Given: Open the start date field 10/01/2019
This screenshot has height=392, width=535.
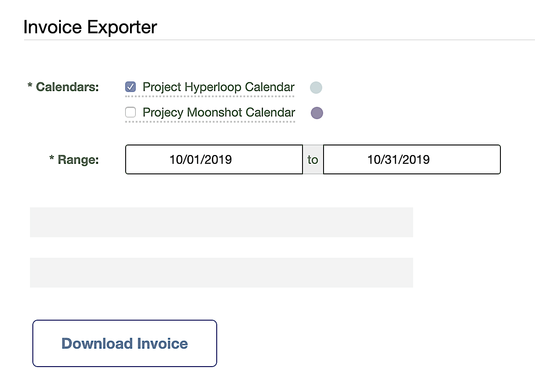Looking at the screenshot, I should (214, 159).
